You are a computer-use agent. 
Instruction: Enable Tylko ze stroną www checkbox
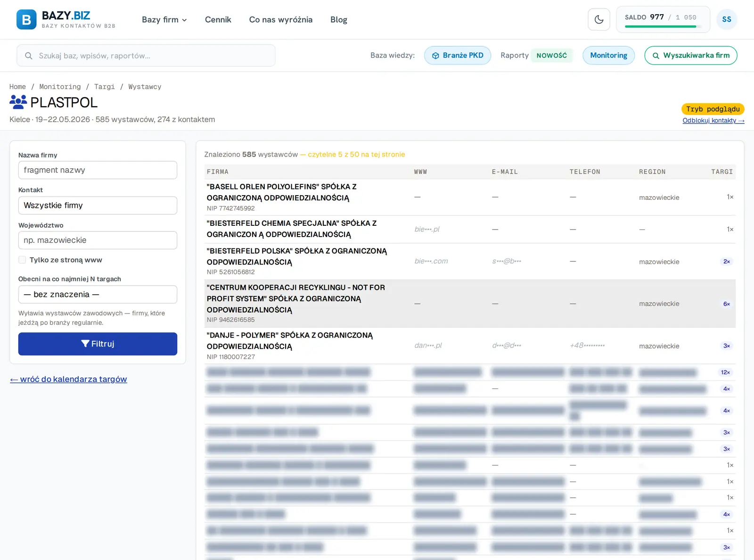pos(22,260)
